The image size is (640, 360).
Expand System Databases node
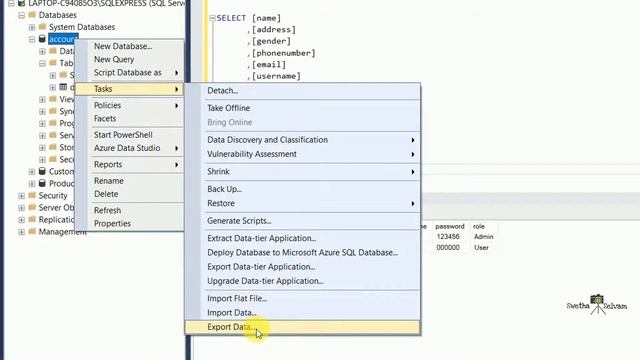click(32, 27)
